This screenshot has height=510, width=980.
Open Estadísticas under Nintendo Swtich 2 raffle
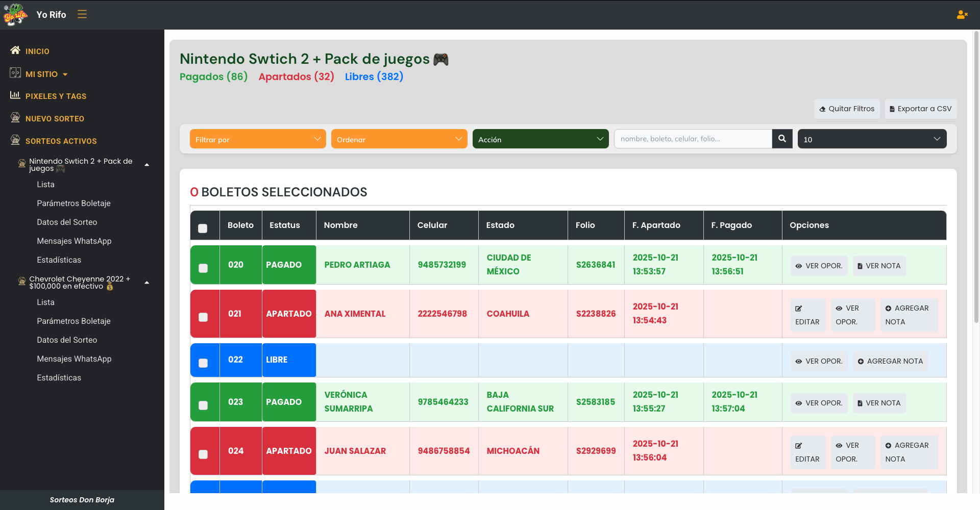[59, 260]
